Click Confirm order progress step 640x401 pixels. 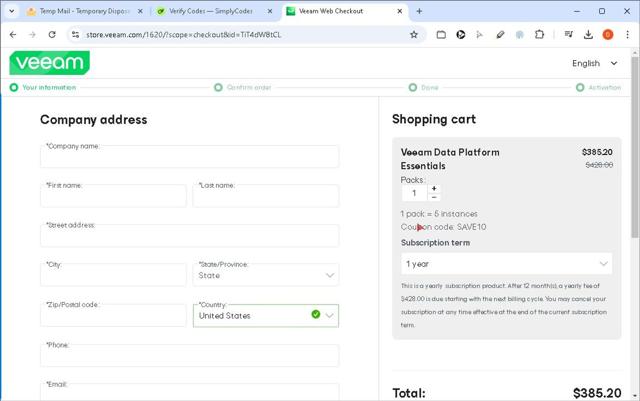click(243, 87)
